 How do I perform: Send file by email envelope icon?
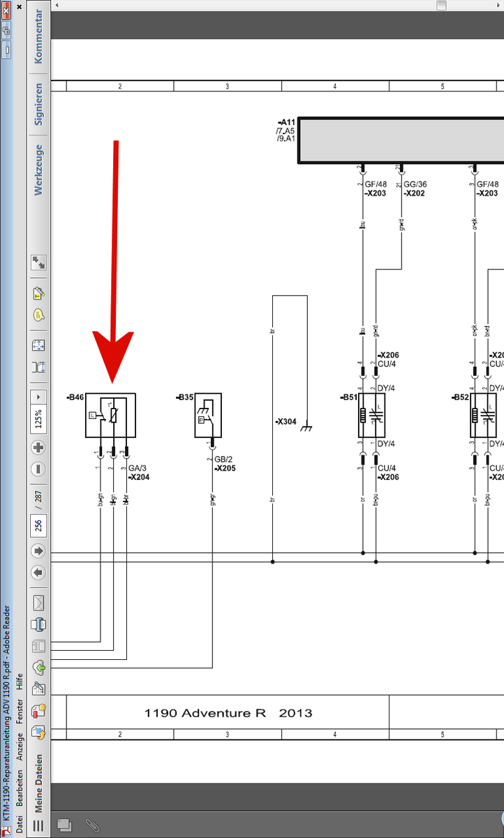(38, 602)
